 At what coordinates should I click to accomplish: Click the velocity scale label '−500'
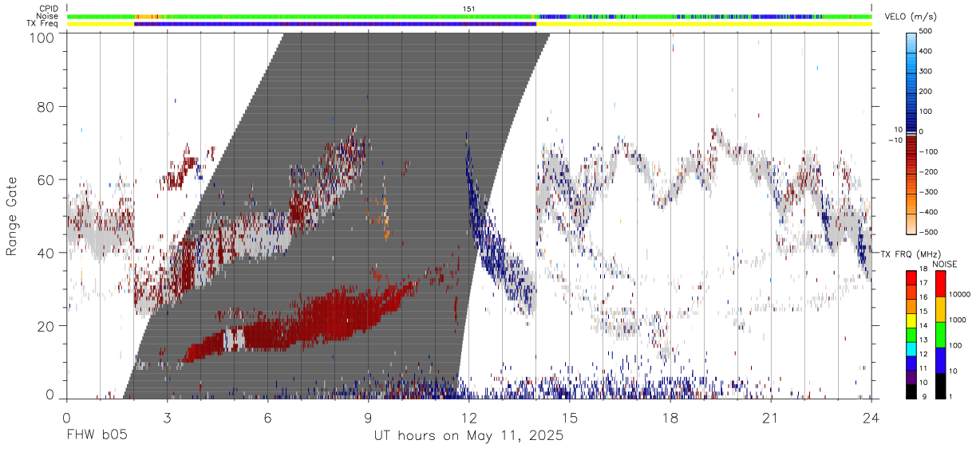[x=927, y=233]
